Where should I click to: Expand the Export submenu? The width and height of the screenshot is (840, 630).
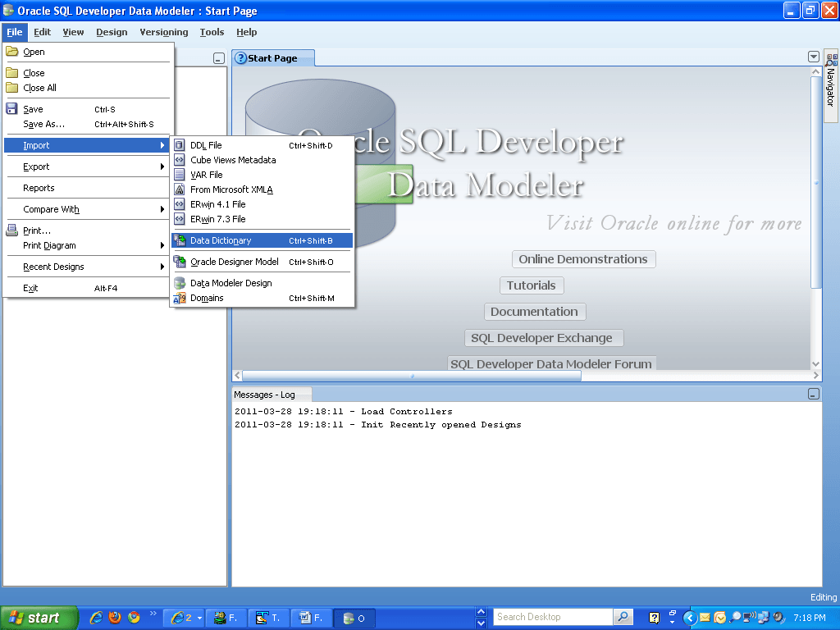tap(88, 167)
